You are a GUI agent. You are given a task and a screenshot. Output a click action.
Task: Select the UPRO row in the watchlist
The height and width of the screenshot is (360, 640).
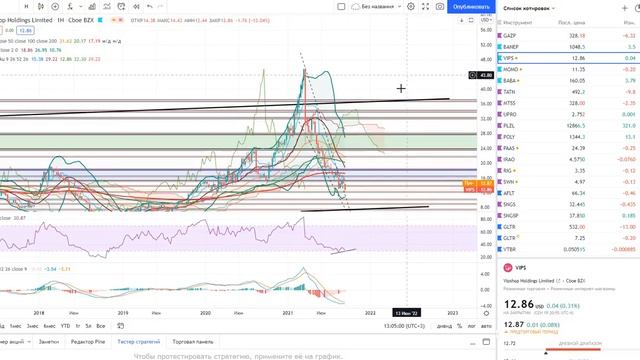[x=568, y=114]
